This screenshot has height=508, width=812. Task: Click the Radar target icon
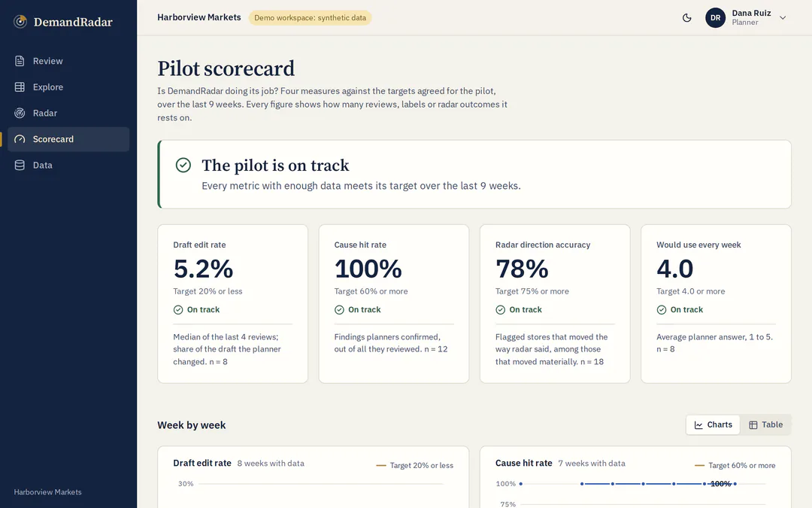coord(20,113)
